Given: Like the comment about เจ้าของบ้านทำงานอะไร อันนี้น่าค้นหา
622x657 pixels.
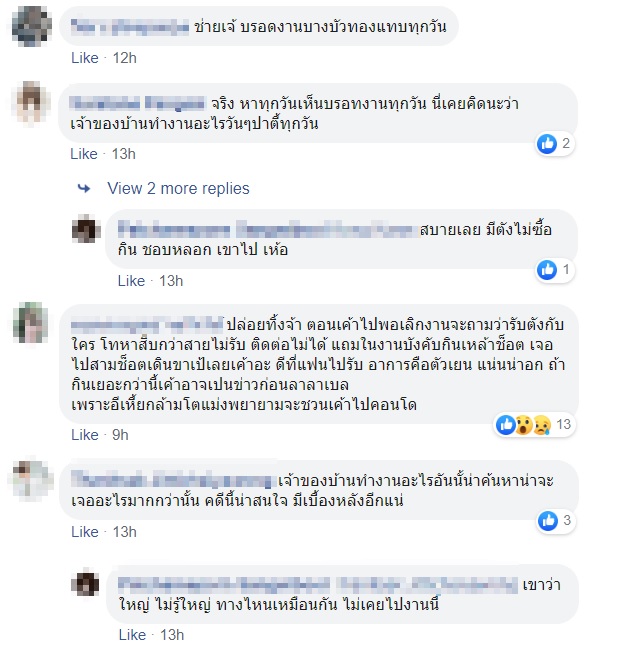Looking at the screenshot, I should [85, 532].
